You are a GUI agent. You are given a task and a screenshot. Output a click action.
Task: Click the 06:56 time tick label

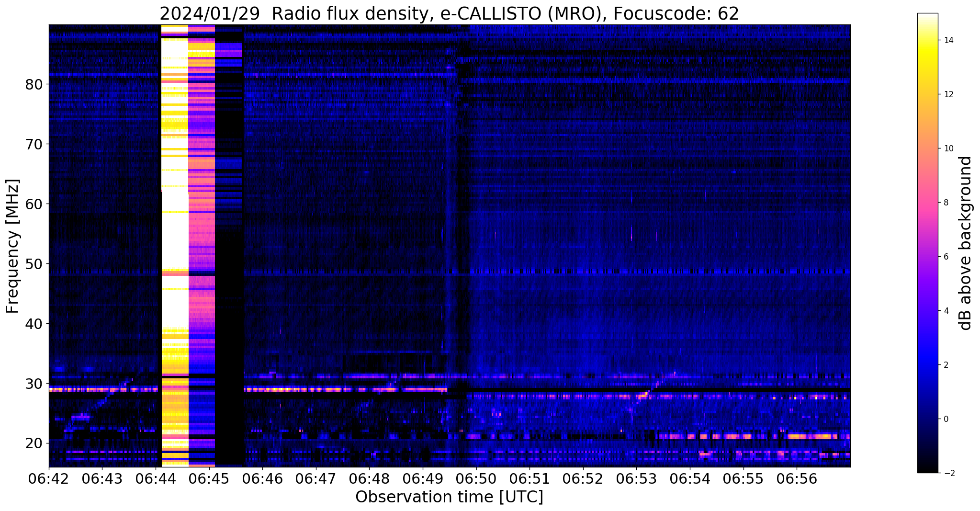(797, 479)
